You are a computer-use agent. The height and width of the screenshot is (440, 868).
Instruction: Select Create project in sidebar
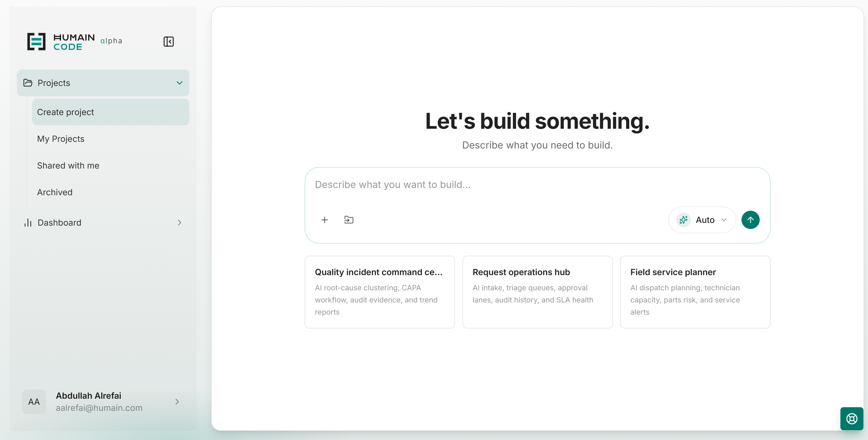coord(110,112)
